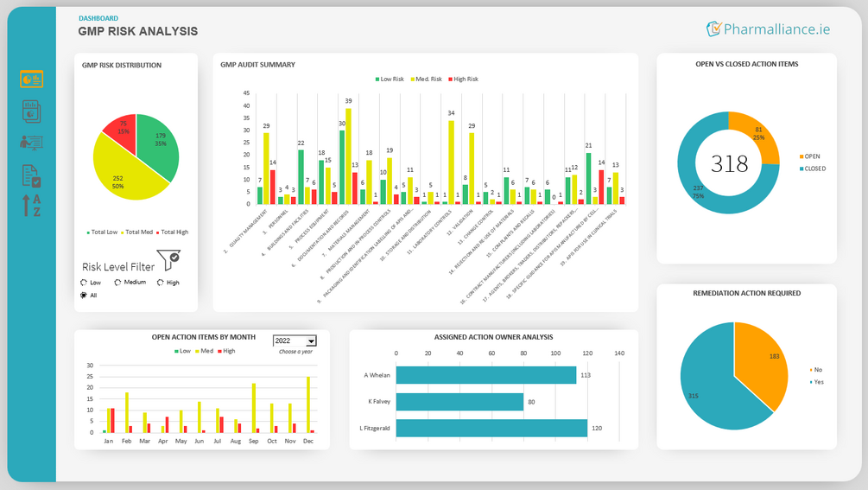The width and height of the screenshot is (868, 490).
Task: Select the High risk level radio button
Action: click(x=160, y=283)
